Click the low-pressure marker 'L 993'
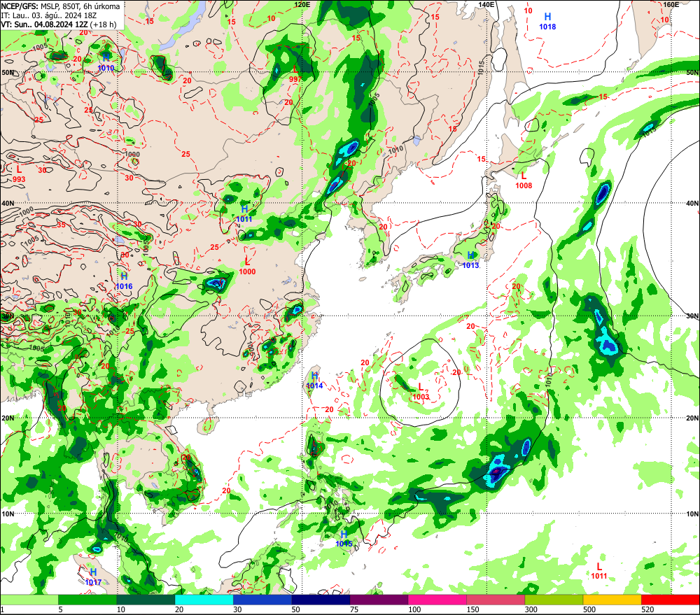The width and height of the screenshot is (700, 615). click(19, 174)
